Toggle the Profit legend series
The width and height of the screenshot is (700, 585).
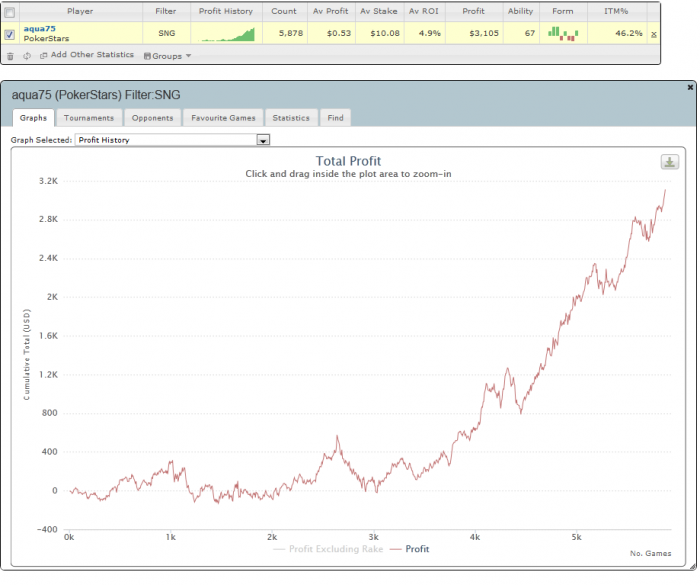(x=409, y=549)
